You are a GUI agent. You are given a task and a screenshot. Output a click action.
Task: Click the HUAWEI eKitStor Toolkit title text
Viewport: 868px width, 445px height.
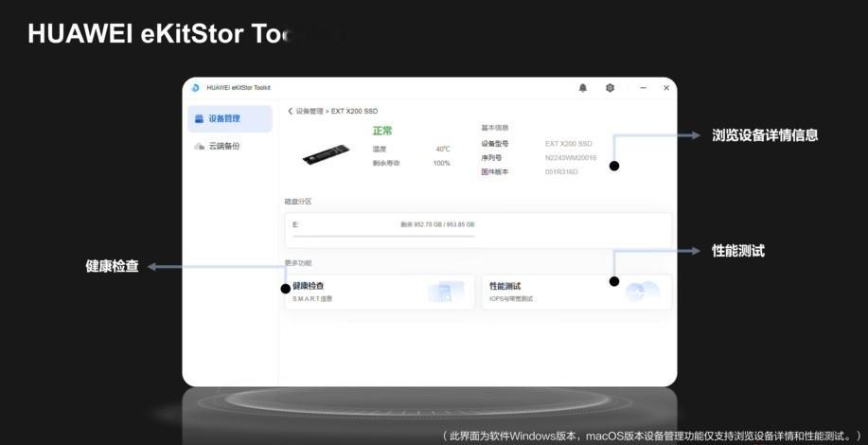coord(239,88)
